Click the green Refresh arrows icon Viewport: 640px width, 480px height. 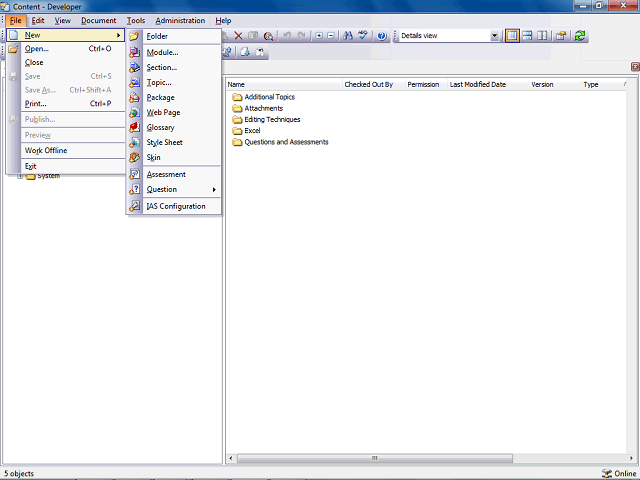(x=580, y=36)
